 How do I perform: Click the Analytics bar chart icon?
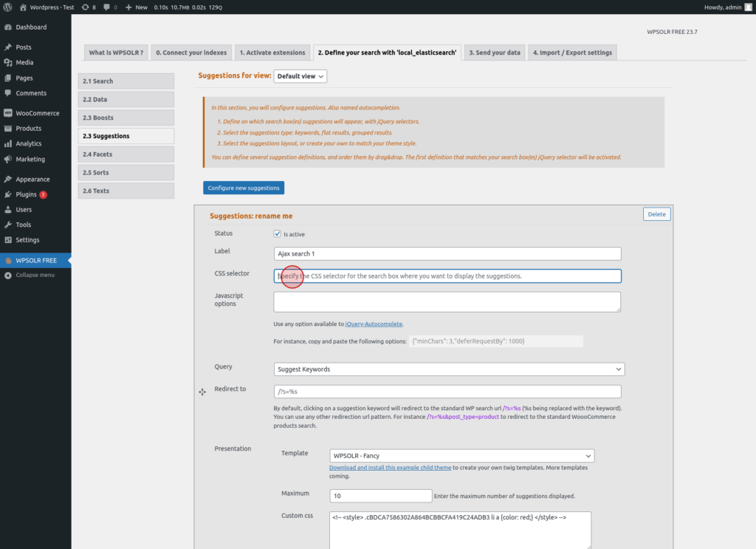coord(7,144)
